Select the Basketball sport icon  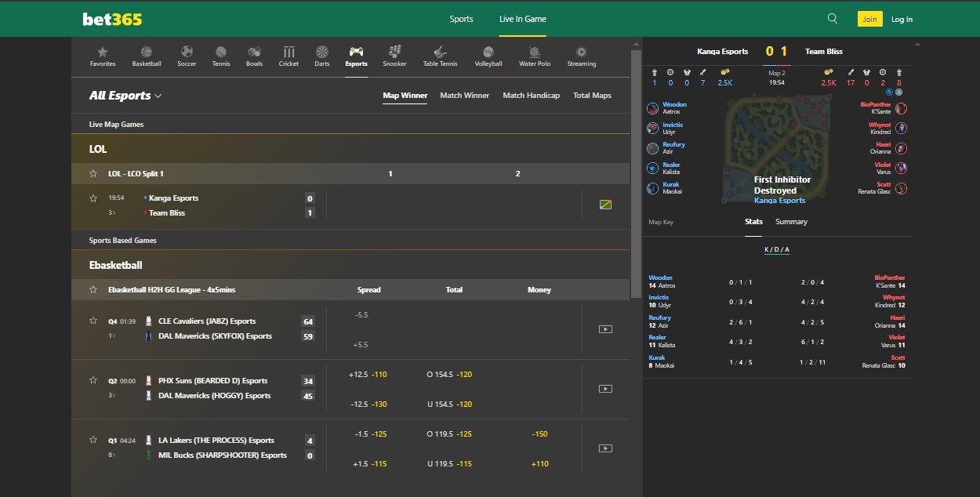click(147, 56)
